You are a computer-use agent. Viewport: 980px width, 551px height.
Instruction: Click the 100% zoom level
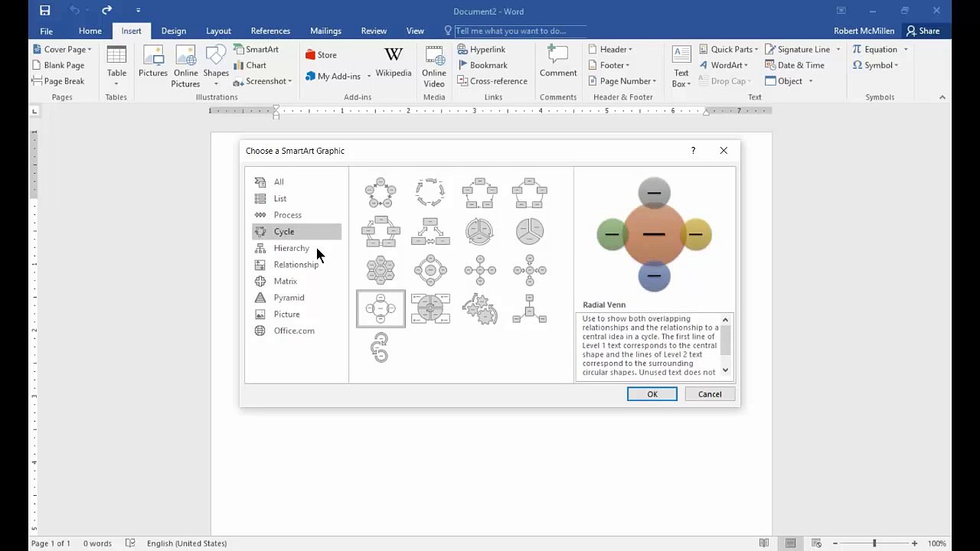pyautogui.click(x=936, y=543)
